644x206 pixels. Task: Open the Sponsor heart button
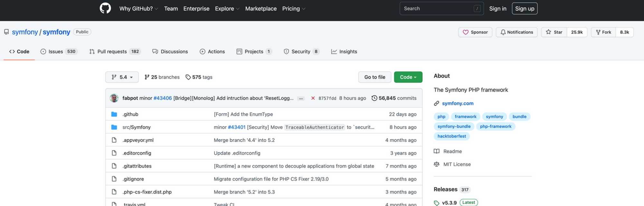click(475, 32)
